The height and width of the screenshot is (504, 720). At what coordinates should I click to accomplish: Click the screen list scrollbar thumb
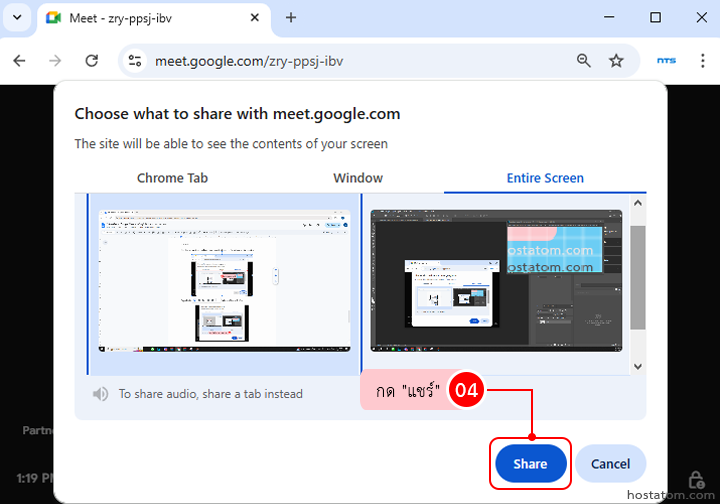638,277
